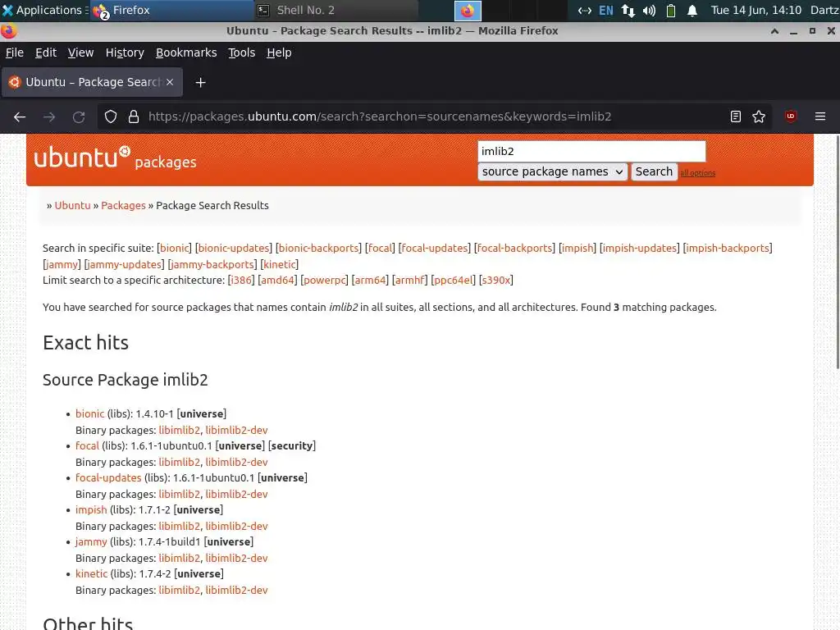Open the uBlock Origin extension icon
The width and height of the screenshot is (840, 630).
790,116
